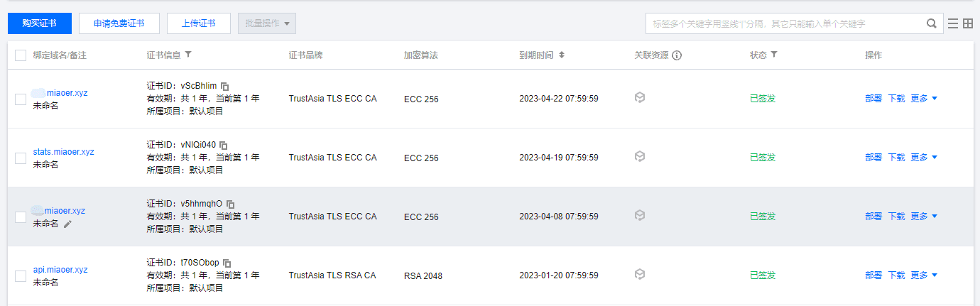Screen dimensions: 980x306
Task: Sort by 到期时间 column
Action: pos(562,55)
